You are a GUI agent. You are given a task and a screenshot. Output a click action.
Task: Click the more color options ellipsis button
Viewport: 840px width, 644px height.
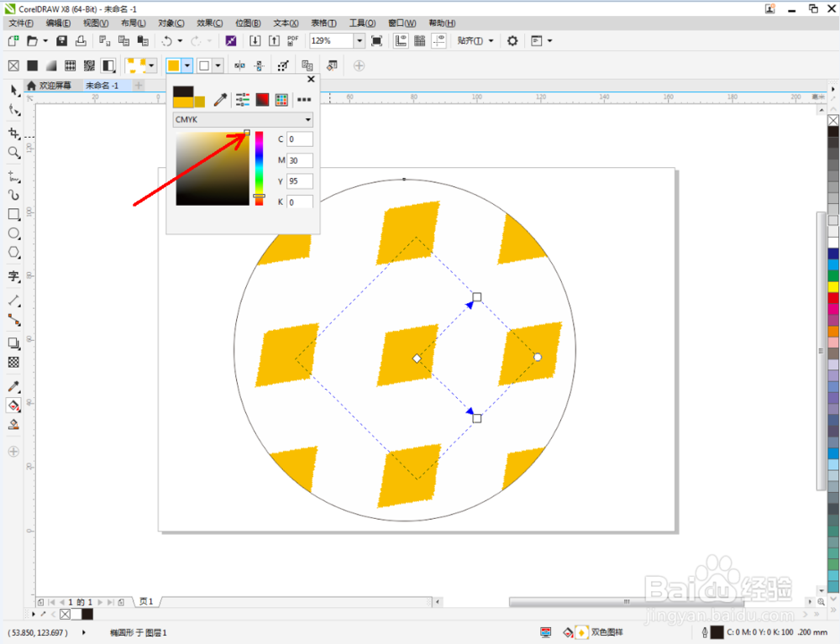(x=304, y=100)
